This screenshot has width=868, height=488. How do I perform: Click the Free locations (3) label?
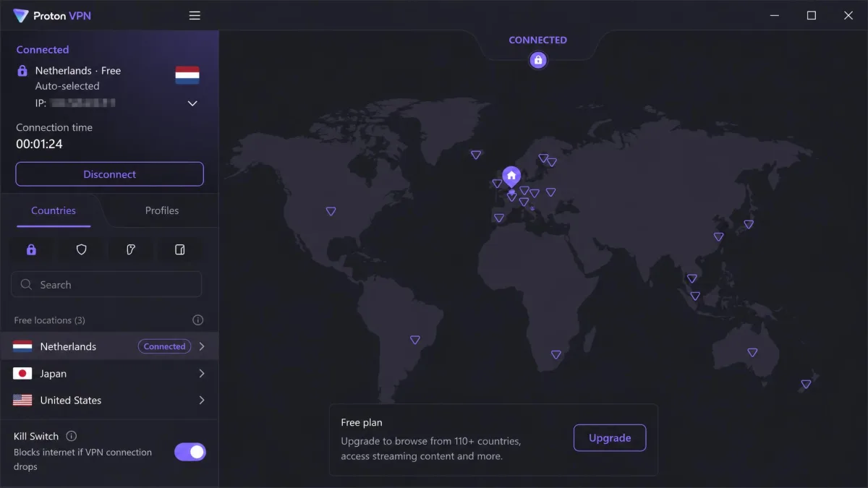(50, 320)
